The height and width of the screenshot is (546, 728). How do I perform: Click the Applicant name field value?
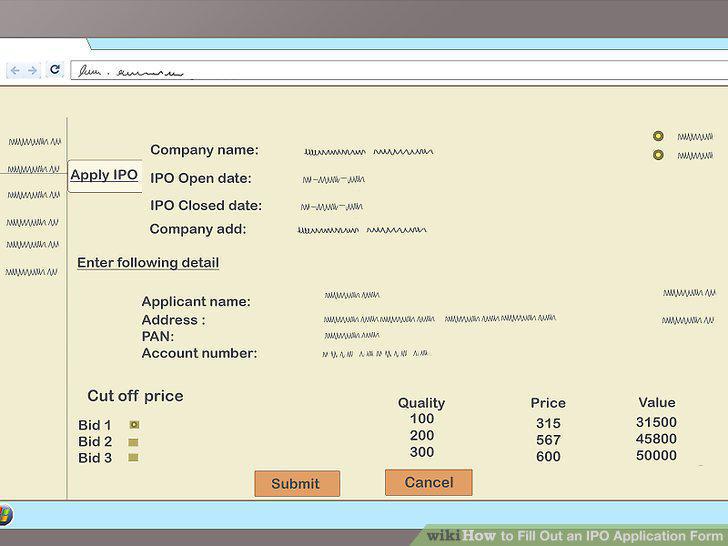tap(352, 295)
